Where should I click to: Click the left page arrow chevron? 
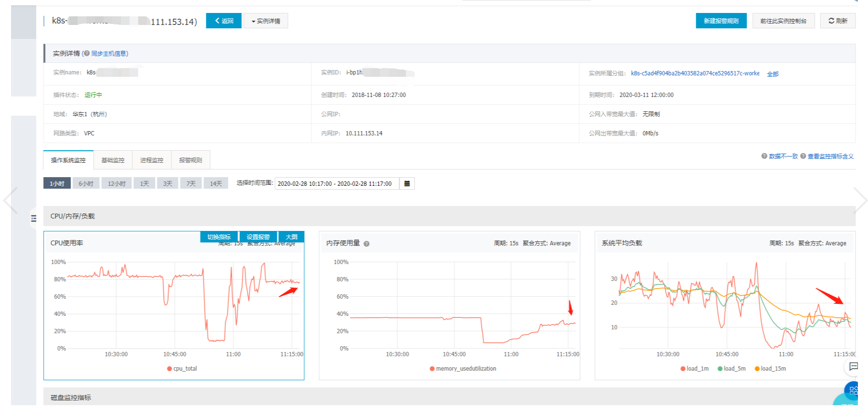coord(11,200)
